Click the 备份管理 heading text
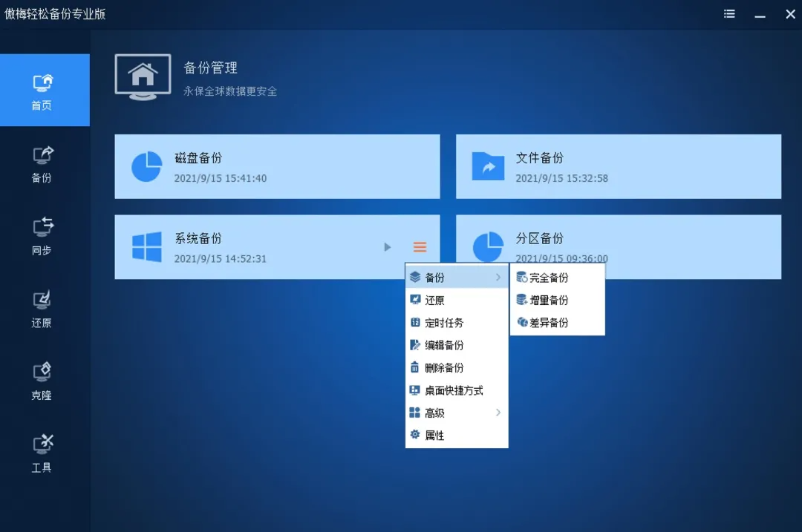 (211, 68)
